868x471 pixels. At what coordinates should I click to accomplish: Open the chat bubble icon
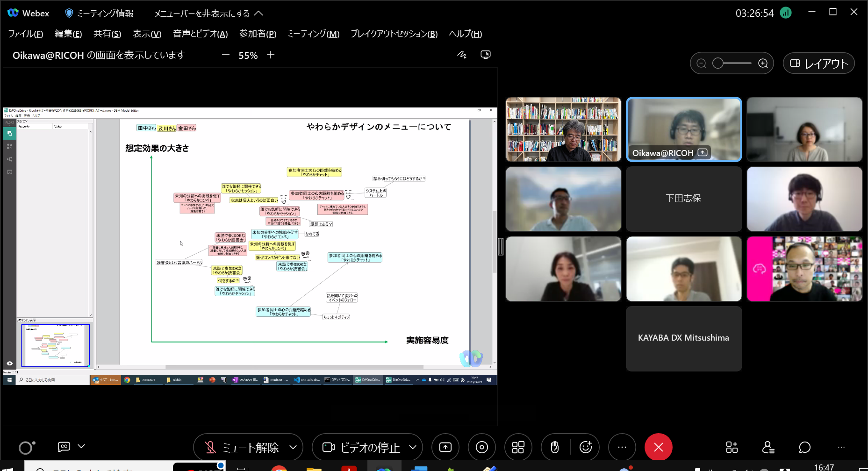click(804, 447)
